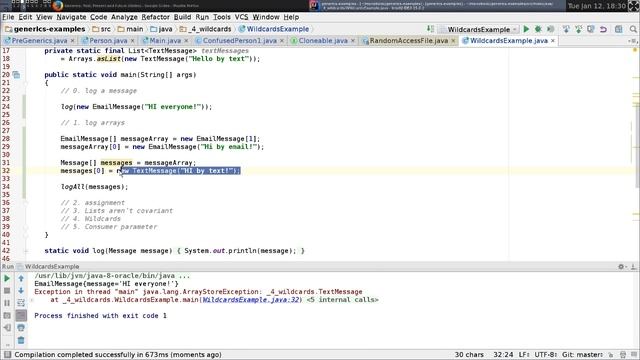This screenshot has width=640, height=360.
Task: Click _4_wildcards package breadcrumb
Action: tap(205, 29)
